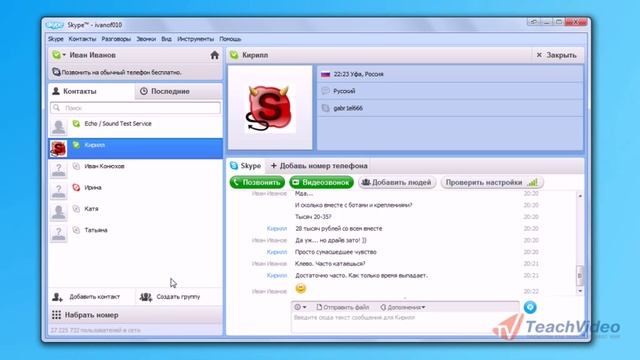Open the Контакты menu
This screenshot has width=640, height=360.
click(82, 39)
